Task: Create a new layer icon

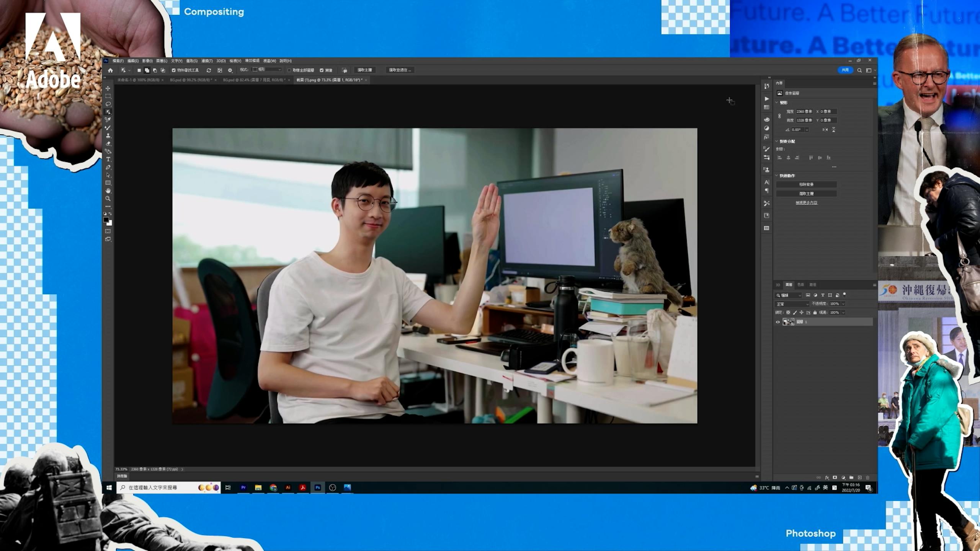Action: pyautogui.click(x=859, y=478)
